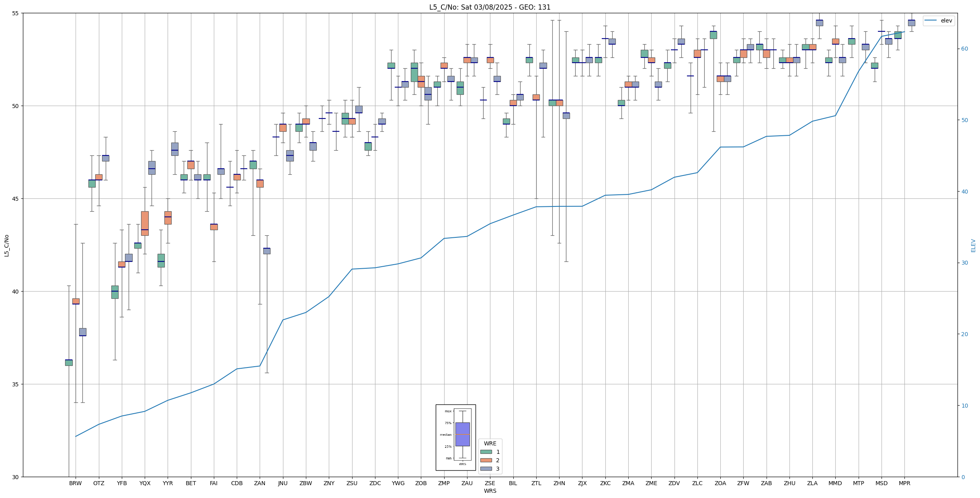Click the MPR station label on x-axis

904,483
